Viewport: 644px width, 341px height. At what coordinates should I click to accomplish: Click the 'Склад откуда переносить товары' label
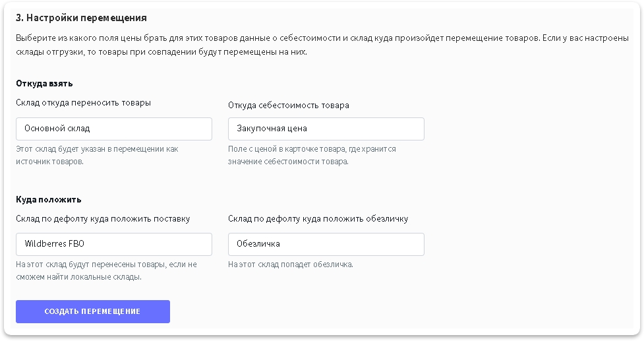(x=83, y=102)
